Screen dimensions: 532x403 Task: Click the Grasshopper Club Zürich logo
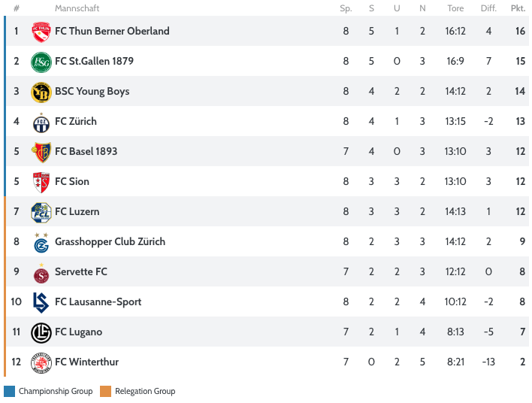click(41, 242)
